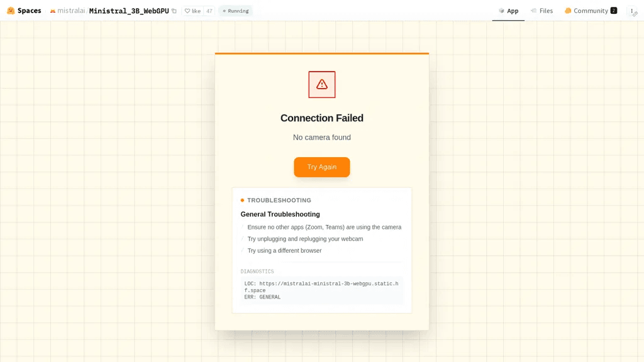Open the three-dot options menu
This screenshot has width=644, height=362.
click(631, 11)
